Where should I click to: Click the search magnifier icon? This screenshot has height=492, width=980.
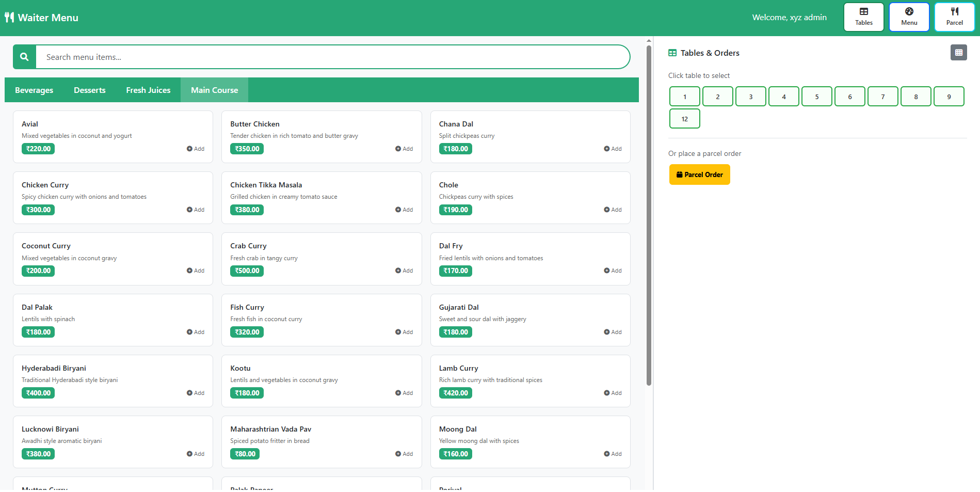[24, 57]
